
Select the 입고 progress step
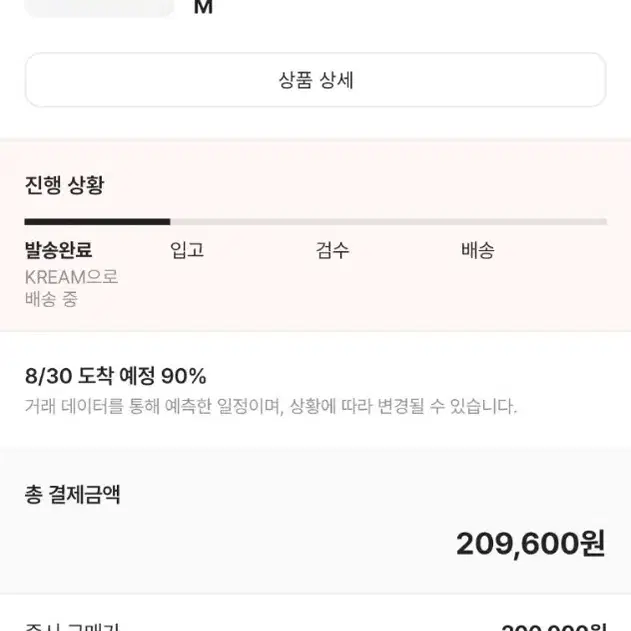[x=187, y=250]
